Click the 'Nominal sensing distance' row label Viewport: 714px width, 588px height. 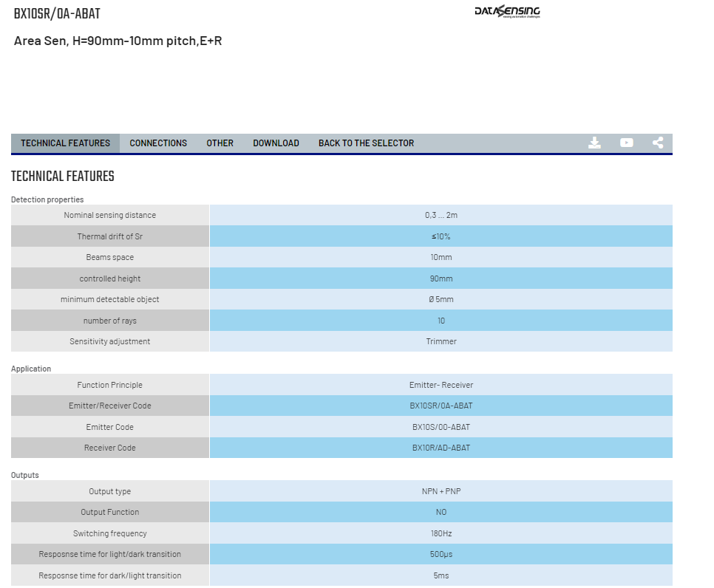[x=109, y=215]
